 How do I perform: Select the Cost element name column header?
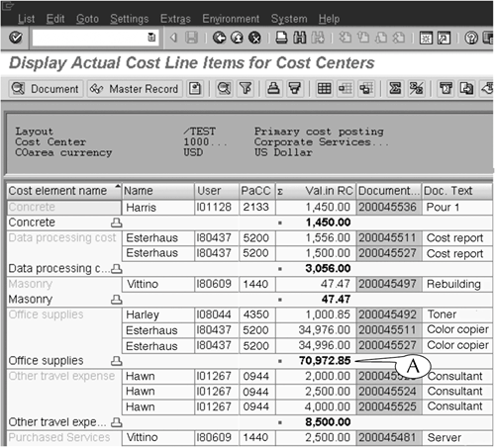coord(64,191)
